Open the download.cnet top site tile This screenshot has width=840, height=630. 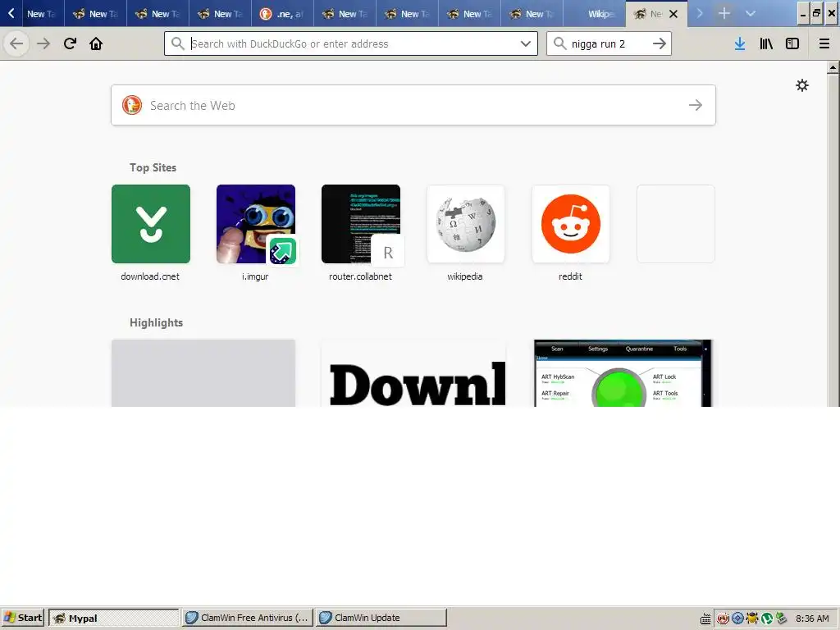151,224
